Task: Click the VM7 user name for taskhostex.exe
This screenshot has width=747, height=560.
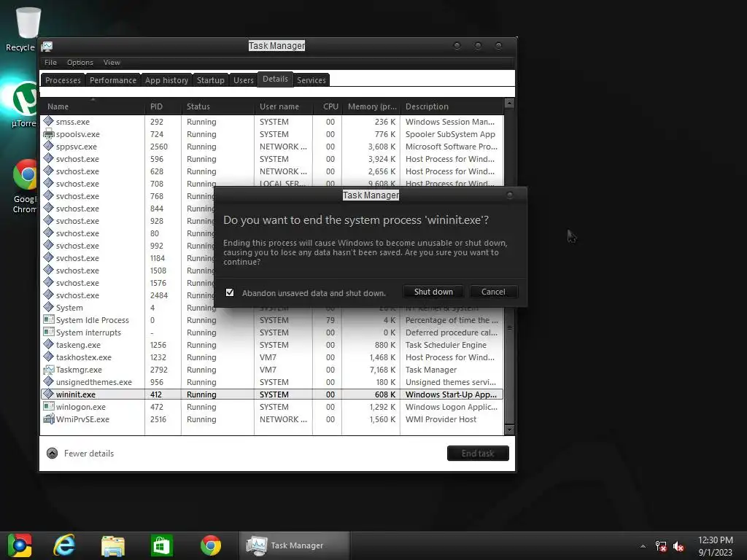Action: tap(268, 357)
